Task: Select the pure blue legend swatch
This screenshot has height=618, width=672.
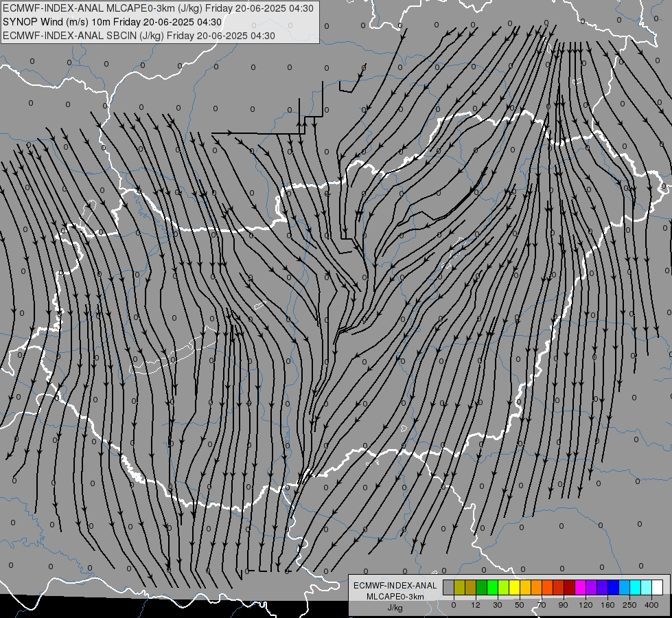Action: tap(614, 588)
